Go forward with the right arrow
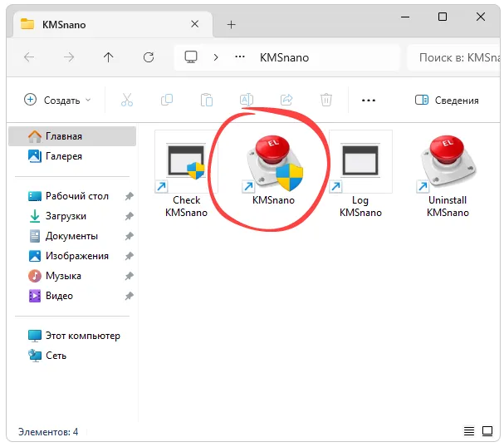This screenshot has height=447, width=504. (x=69, y=57)
